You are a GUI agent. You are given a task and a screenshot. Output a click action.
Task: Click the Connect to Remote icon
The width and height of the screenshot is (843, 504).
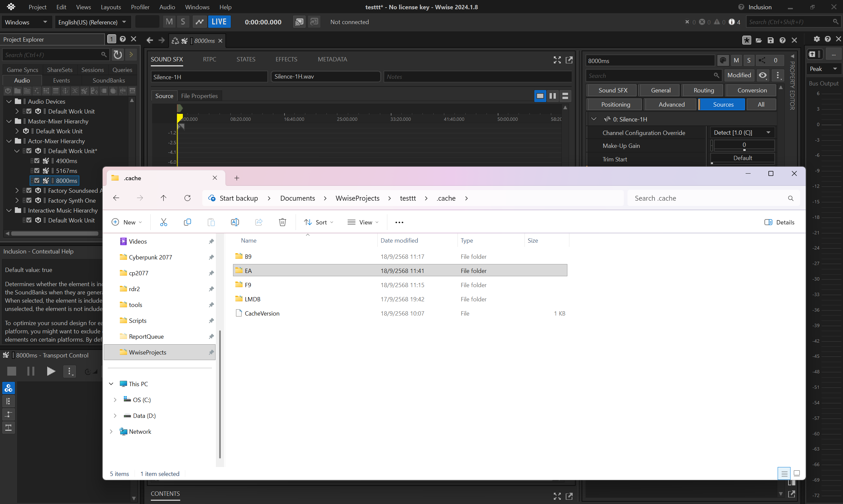[299, 22]
